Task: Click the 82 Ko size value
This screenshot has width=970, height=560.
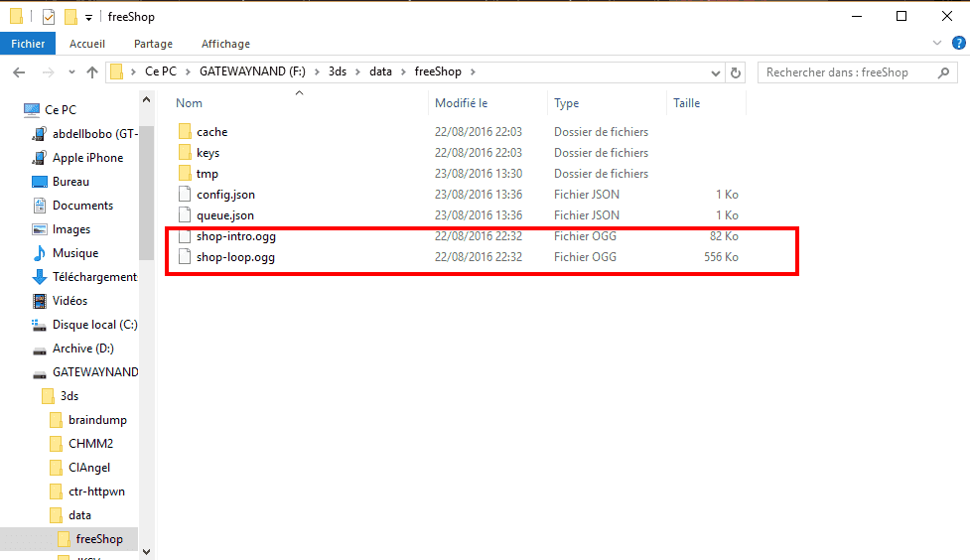Action: pyautogui.click(x=724, y=236)
